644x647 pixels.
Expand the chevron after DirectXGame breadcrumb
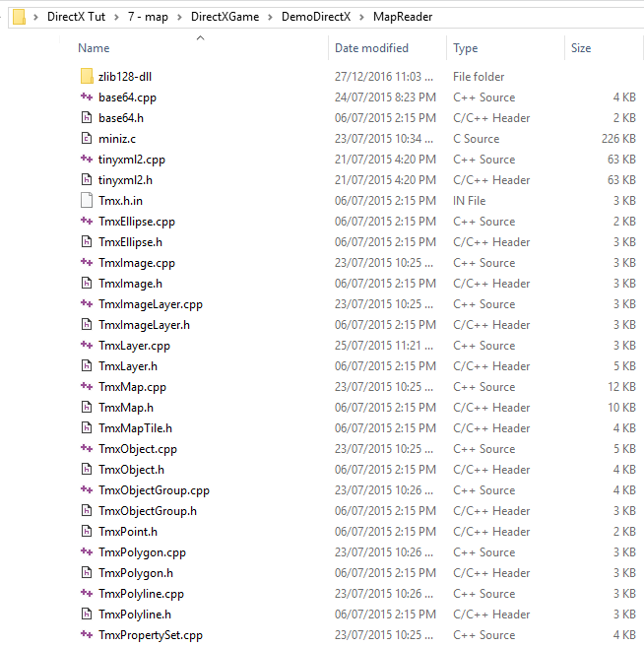tap(270, 17)
